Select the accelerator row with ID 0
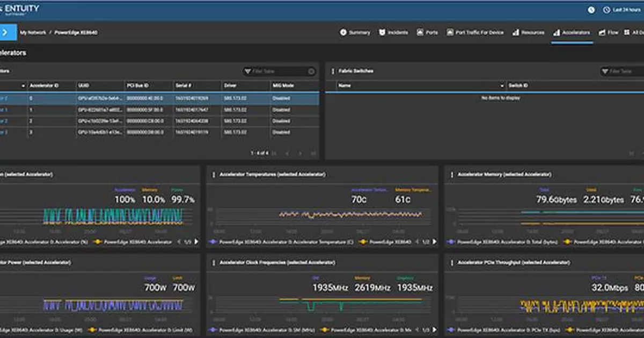644x338 pixels. 159,98
